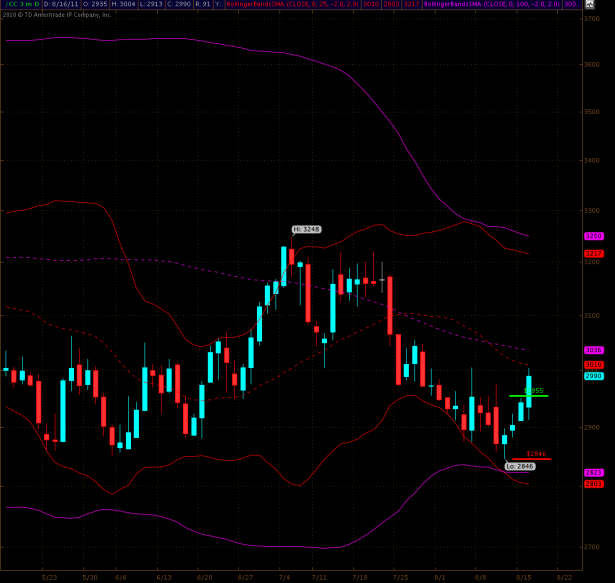Click the magenta 2823 price axis tag
The image size is (615, 583).
(592, 471)
